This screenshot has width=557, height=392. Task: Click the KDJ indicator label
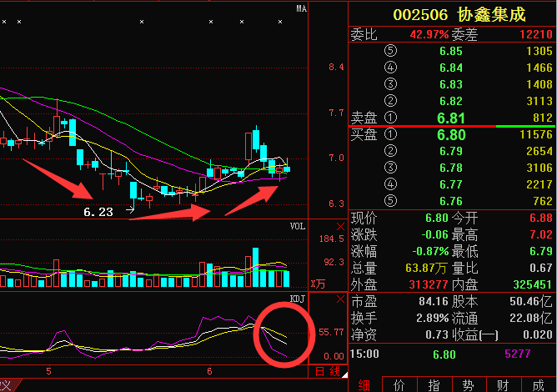coord(297,299)
